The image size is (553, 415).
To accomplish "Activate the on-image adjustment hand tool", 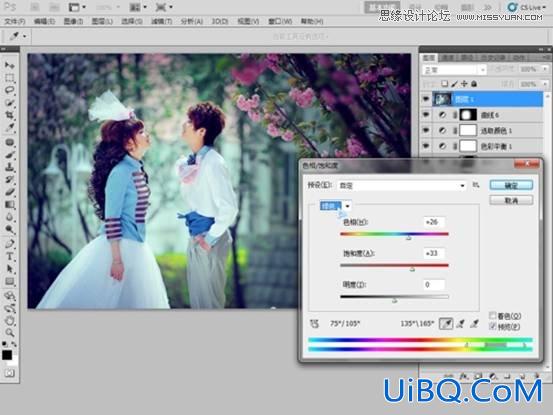I will pos(314,323).
